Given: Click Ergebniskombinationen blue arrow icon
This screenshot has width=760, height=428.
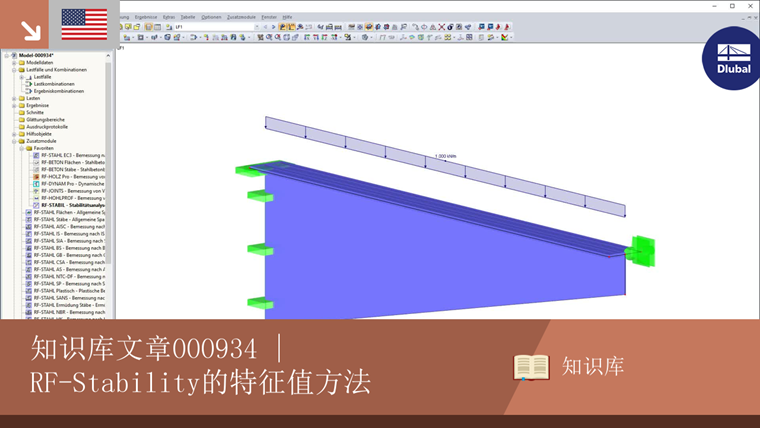Looking at the screenshot, I should tap(29, 91).
